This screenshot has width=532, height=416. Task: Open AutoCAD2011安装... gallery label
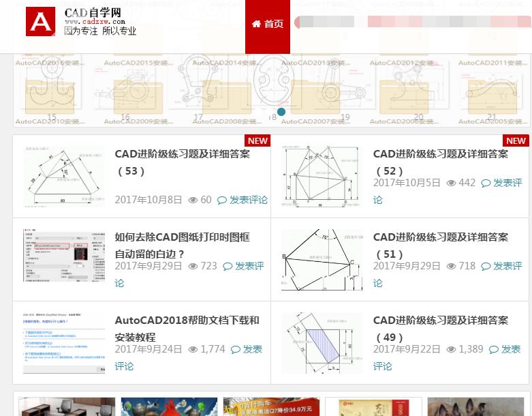click(492, 63)
